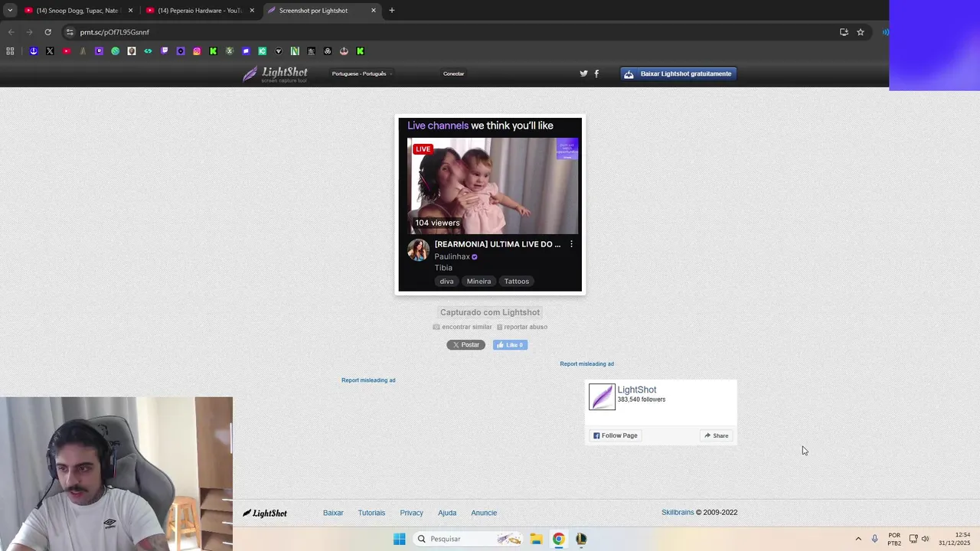Reload the page with the refresh icon

[x=47, y=32]
